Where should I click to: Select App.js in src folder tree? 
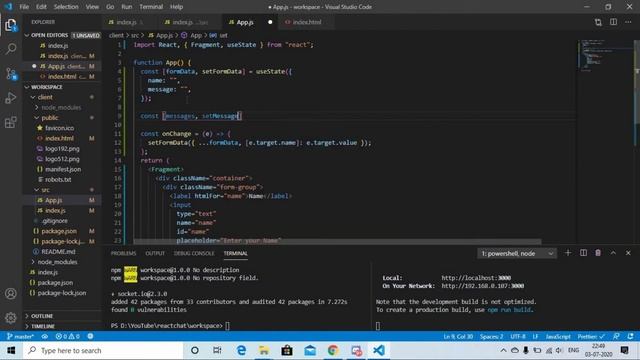click(53, 200)
